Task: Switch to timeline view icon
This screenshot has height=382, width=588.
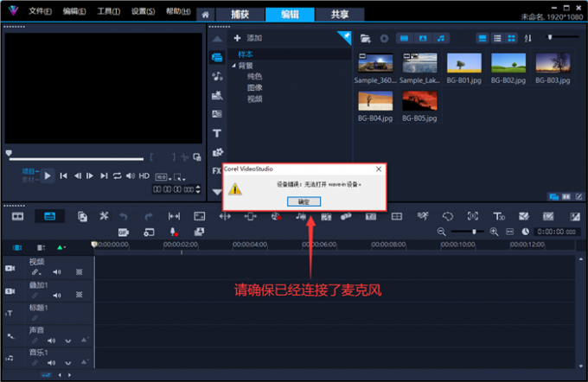Action: point(49,216)
